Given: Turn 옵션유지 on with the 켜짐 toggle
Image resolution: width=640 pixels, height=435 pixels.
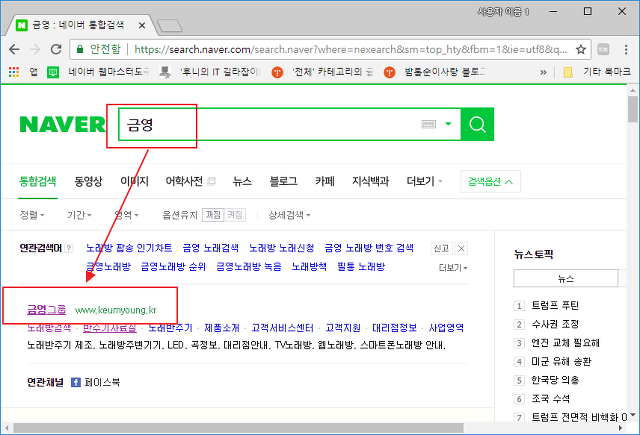Looking at the screenshot, I should [x=235, y=215].
